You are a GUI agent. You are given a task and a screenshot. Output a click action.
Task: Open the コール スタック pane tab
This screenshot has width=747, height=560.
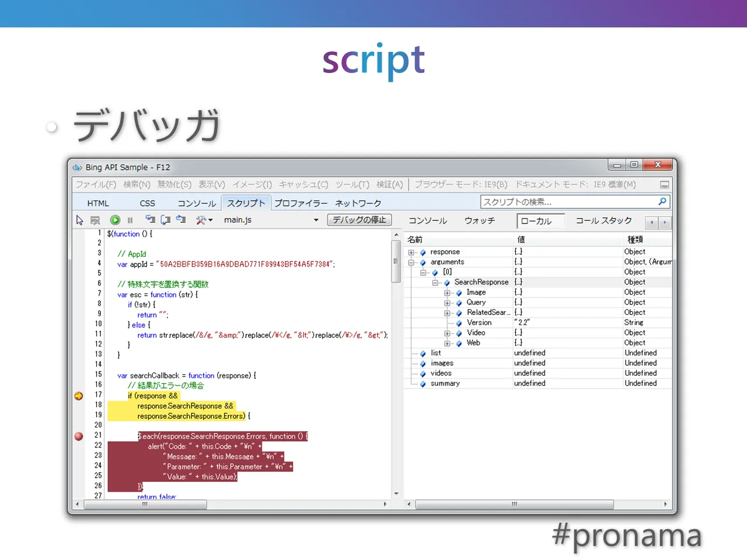point(604,220)
